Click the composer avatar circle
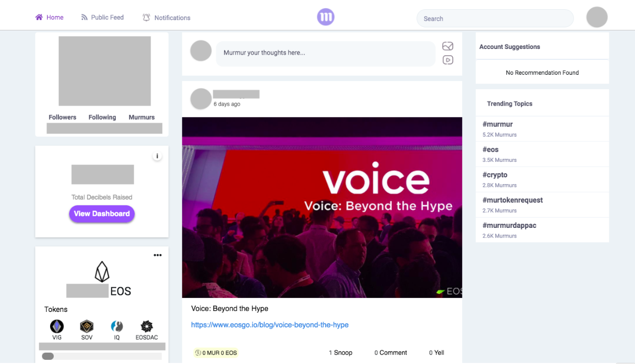Image resolution: width=635 pixels, height=364 pixels. point(201,51)
